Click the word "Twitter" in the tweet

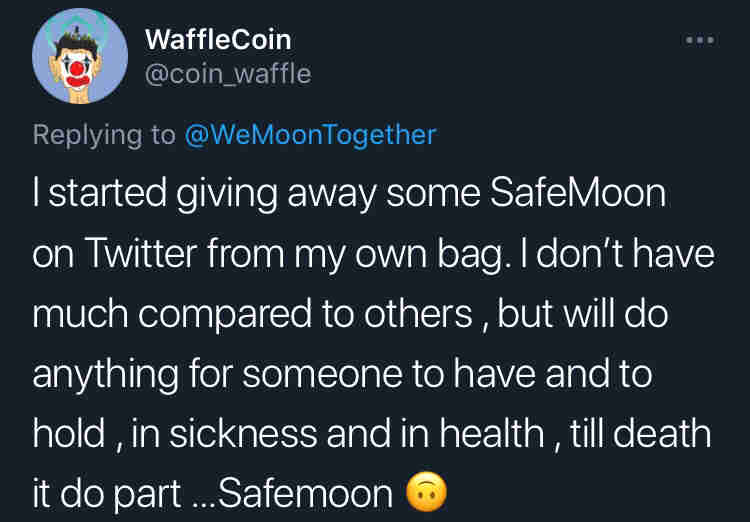click(x=134, y=254)
